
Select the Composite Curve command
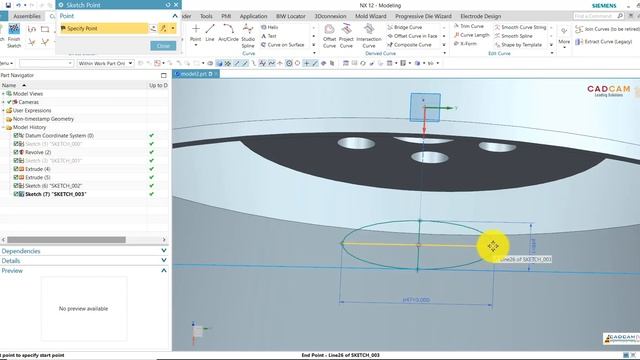(409, 44)
